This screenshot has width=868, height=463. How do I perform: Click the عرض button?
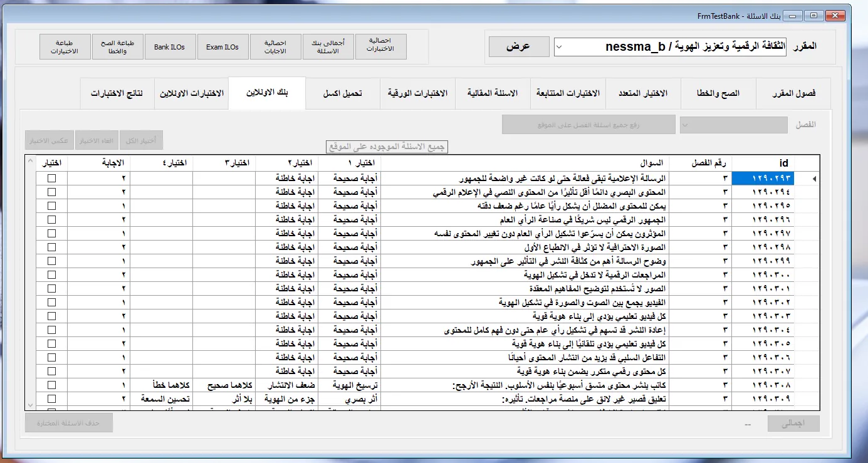519,46
